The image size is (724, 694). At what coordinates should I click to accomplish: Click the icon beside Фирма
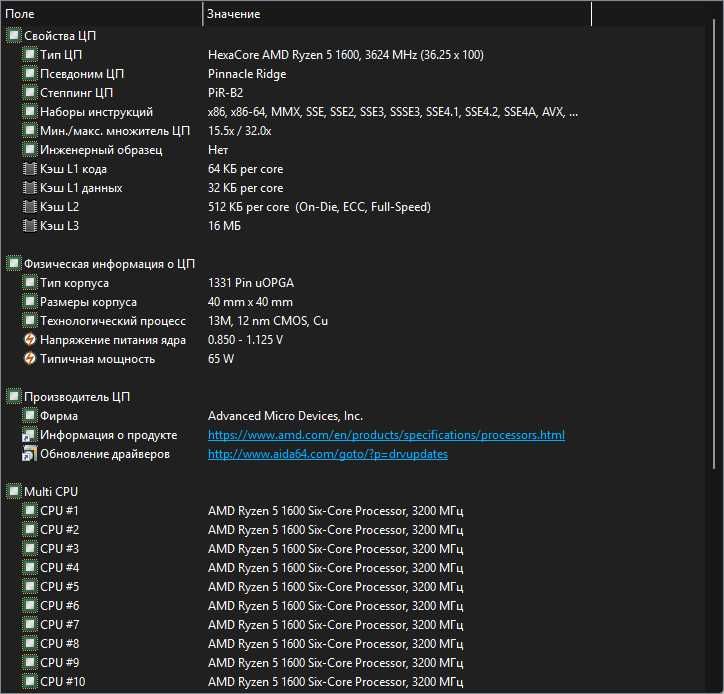click(x=29, y=416)
